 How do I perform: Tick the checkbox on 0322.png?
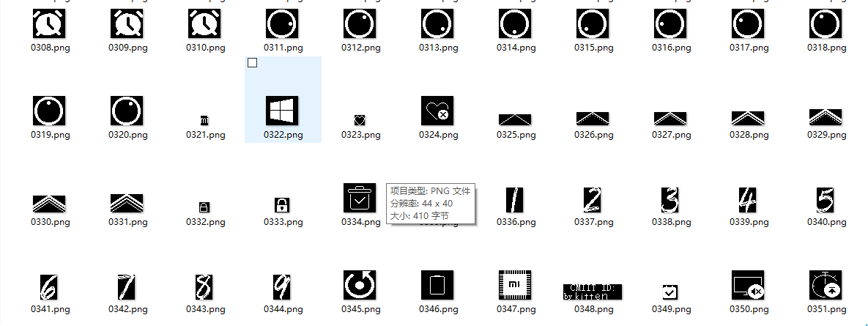click(x=253, y=63)
